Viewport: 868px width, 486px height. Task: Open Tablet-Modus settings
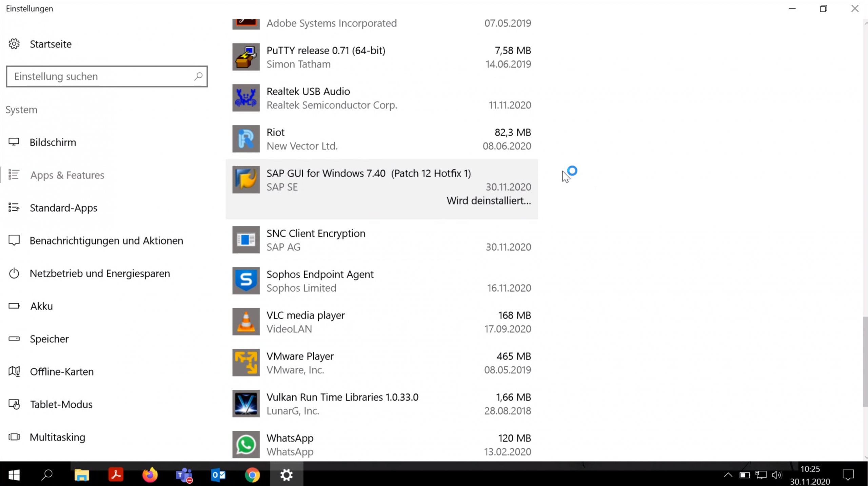point(61,404)
